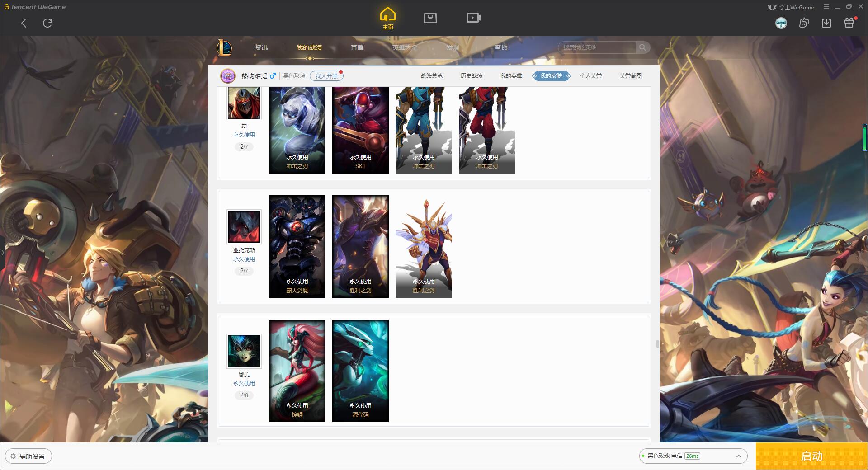Select the 亚托克斯 champion portrait

244,227
